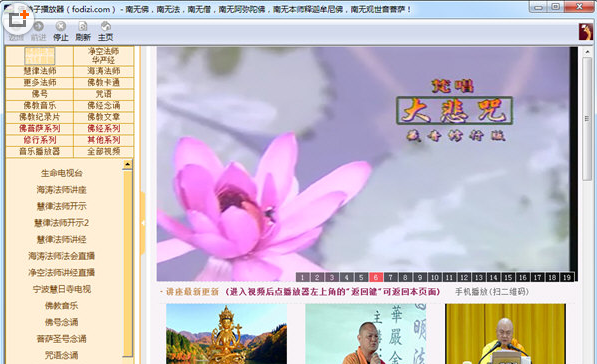
Task: Select banner slide 1 marker
Action: (x=302, y=277)
